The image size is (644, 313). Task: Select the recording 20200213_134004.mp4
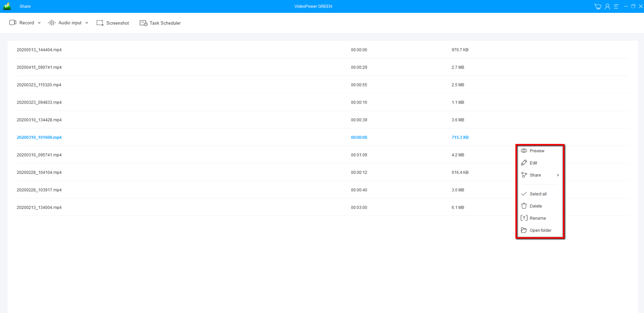coord(39,208)
